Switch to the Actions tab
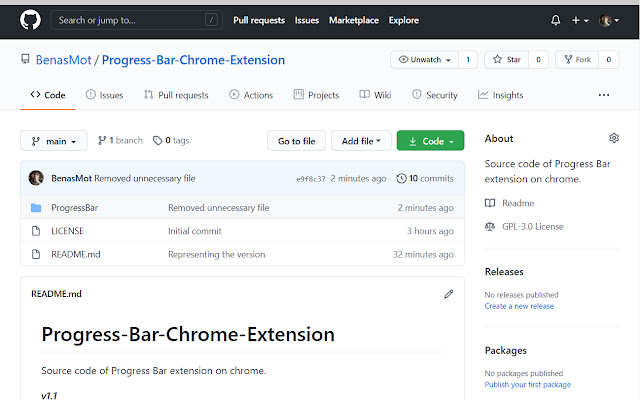640x400 pixels. click(251, 95)
